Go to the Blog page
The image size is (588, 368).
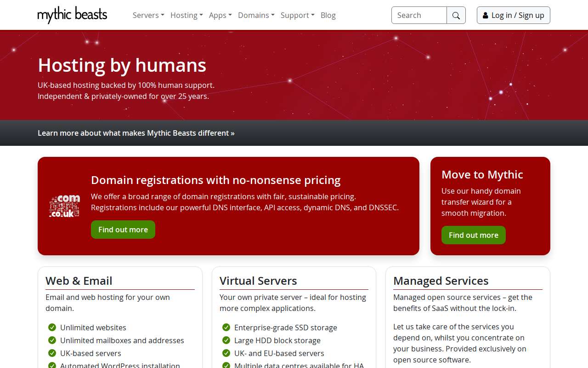(x=328, y=15)
